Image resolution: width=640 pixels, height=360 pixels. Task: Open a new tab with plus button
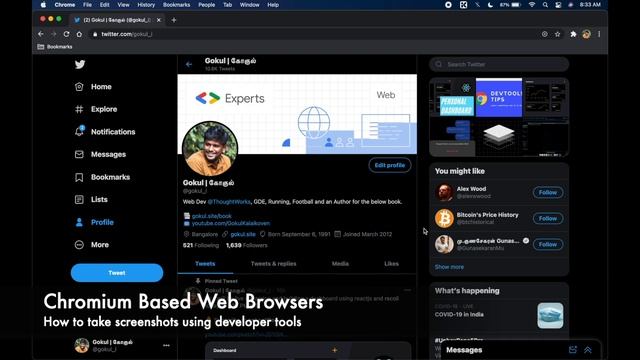(174, 20)
